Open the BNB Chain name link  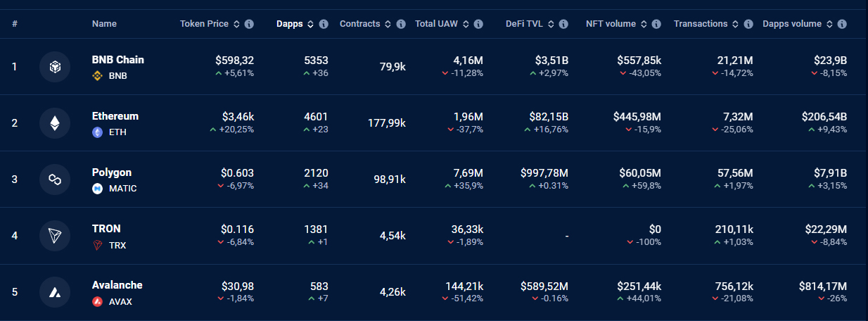coord(118,60)
